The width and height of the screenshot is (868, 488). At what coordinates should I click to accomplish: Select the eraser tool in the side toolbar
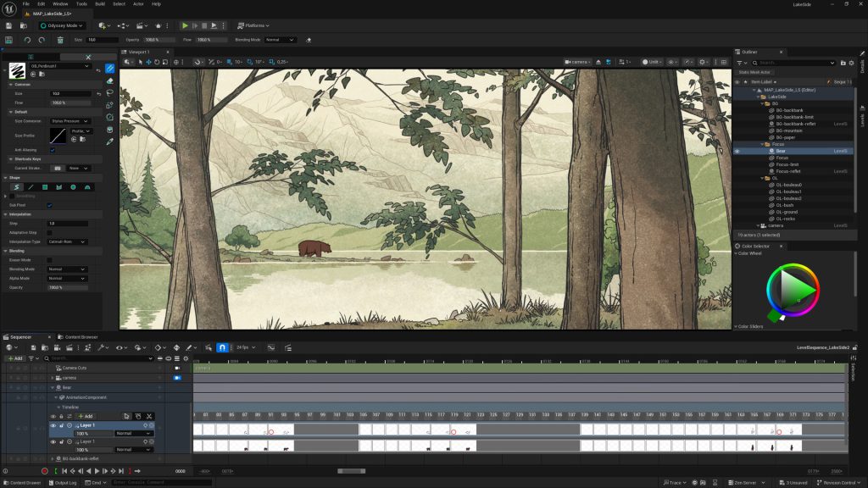[x=110, y=80]
